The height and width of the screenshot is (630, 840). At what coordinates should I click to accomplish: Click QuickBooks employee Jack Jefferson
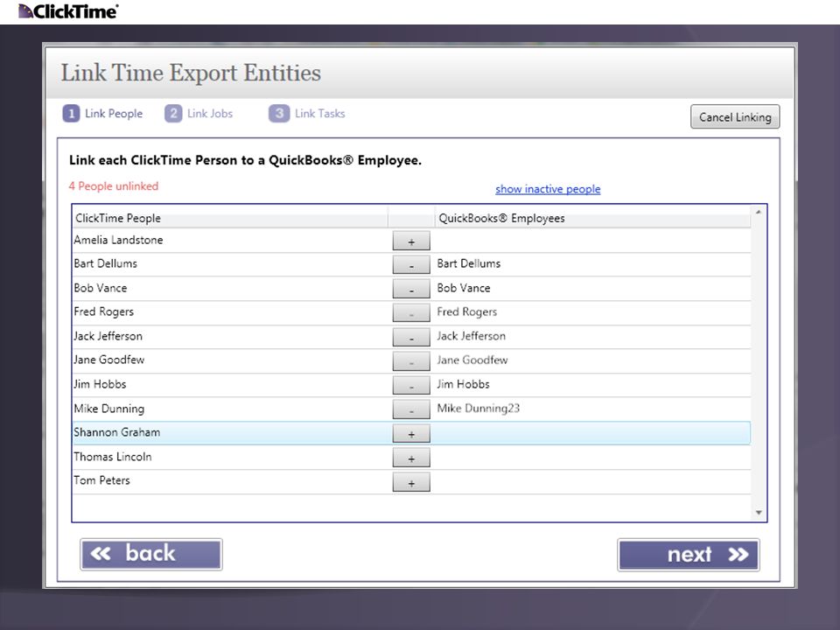click(x=472, y=336)
